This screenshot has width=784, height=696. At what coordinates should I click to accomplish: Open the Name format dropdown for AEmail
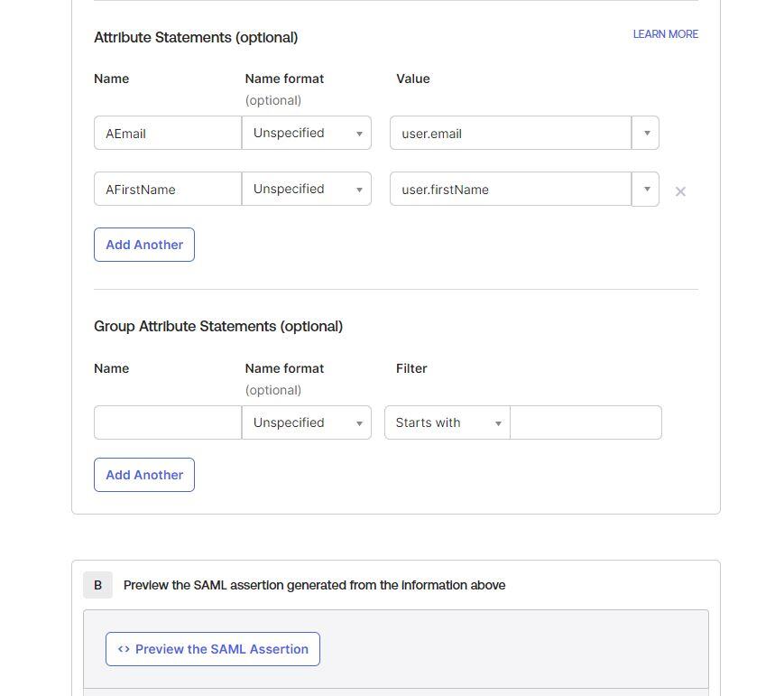tap(306, 133)
